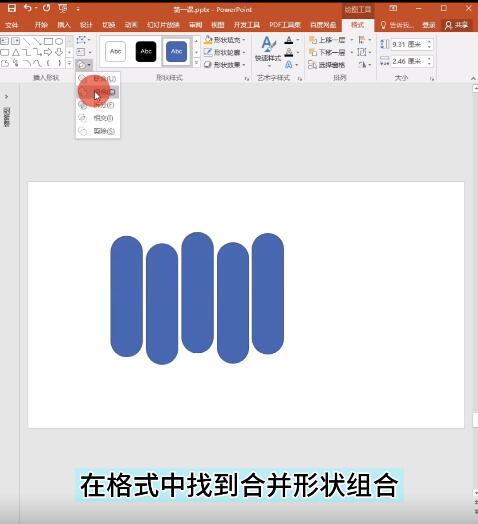
Task: Select the oval shape in shapes gallery
Action: coord(59,41)
